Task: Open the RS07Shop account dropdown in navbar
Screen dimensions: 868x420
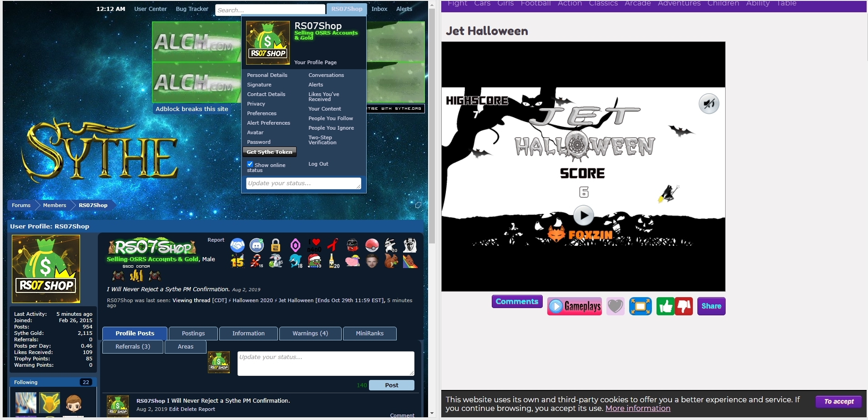Action: point(347,9)
